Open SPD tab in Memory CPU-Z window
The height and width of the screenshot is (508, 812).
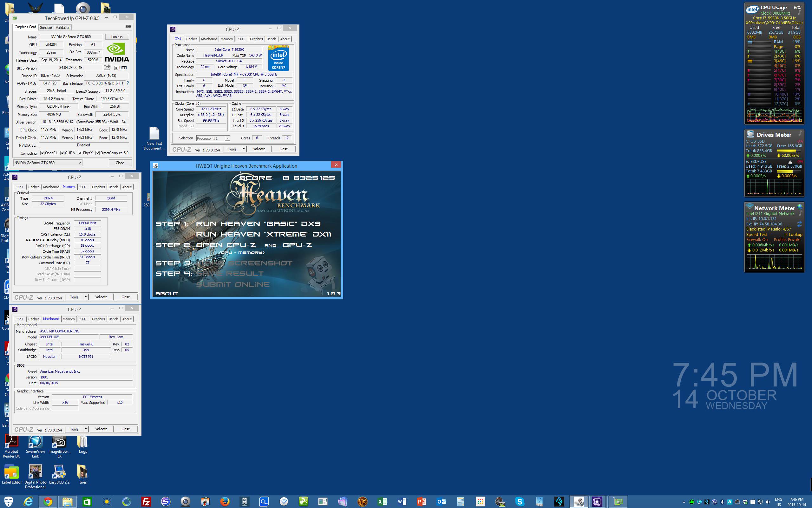click(83, 187)
